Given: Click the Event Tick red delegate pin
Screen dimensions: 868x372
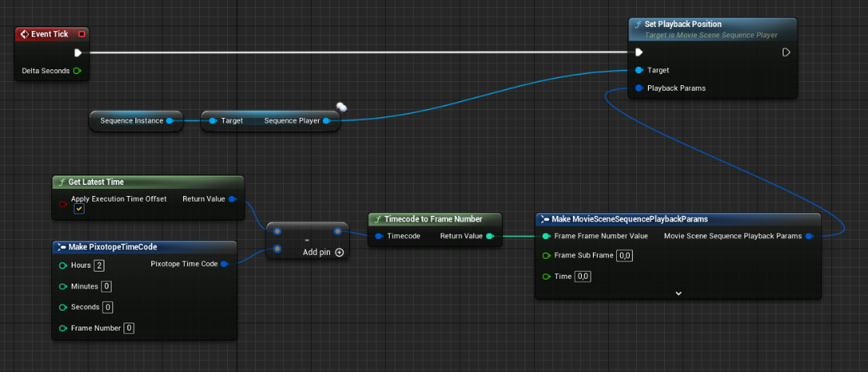Looking at the screenshot, I should click(x=81, y=34).
